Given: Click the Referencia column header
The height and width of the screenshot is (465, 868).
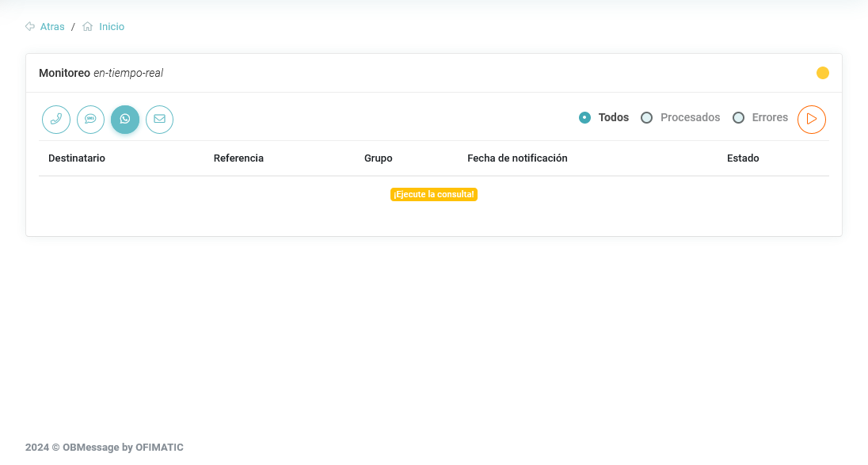Looking at the screenshot, I should 238,158.
